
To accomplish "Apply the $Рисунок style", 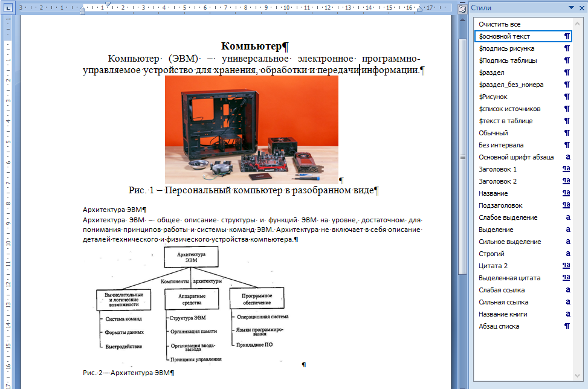I will coord(523,97).
